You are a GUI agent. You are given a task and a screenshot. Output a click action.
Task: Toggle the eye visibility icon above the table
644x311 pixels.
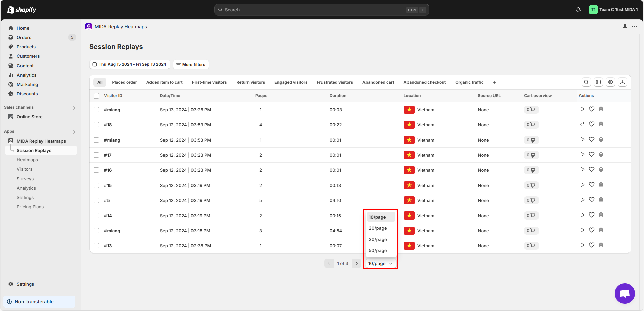click(x=610, y=82)
